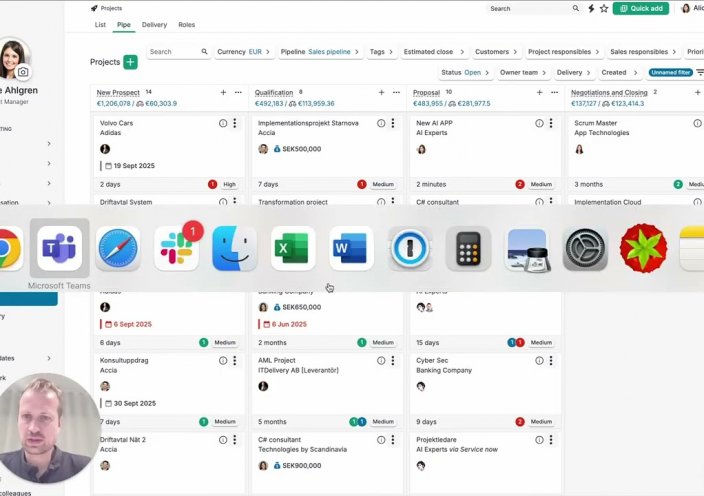Select the Excel app icon
This screenshot has height=496, width=704.
pos(293,248)
